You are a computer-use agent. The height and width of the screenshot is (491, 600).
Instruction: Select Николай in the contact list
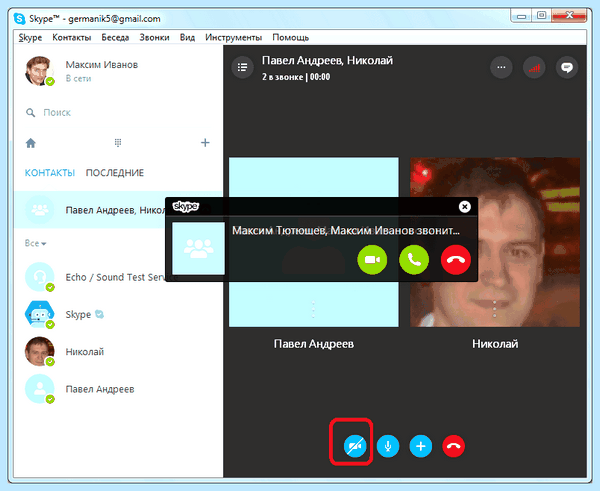click(x=118, y=351)
